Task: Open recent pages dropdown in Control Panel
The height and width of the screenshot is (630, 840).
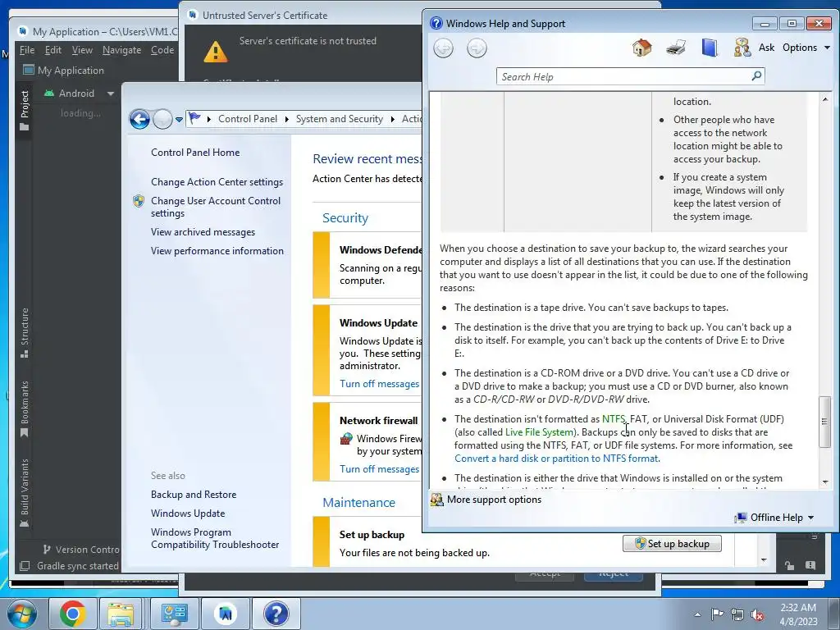Action: 179,120
